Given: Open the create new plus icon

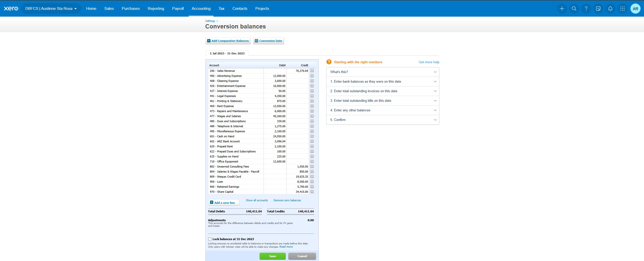Looking at the screenshot, I should click(562, 9).
